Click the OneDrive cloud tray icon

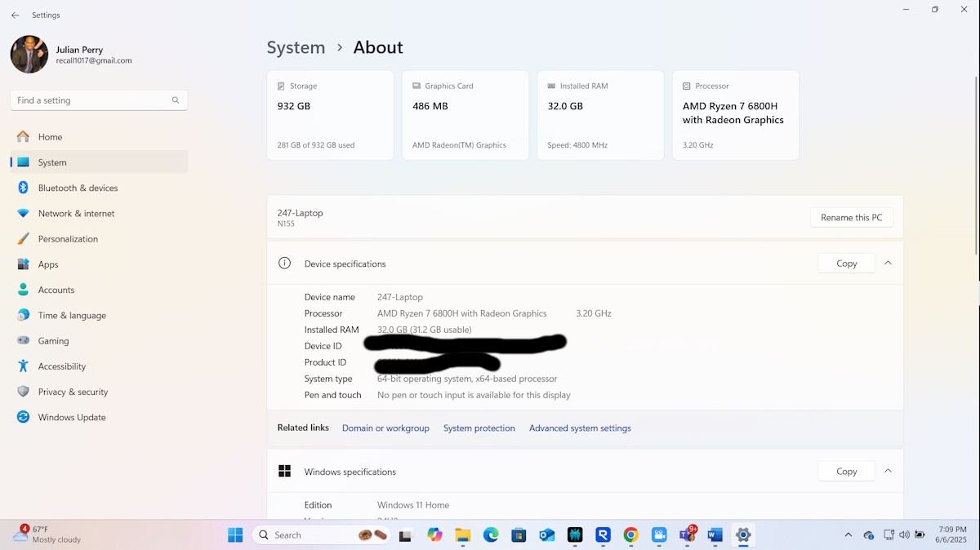coord(869,535)
